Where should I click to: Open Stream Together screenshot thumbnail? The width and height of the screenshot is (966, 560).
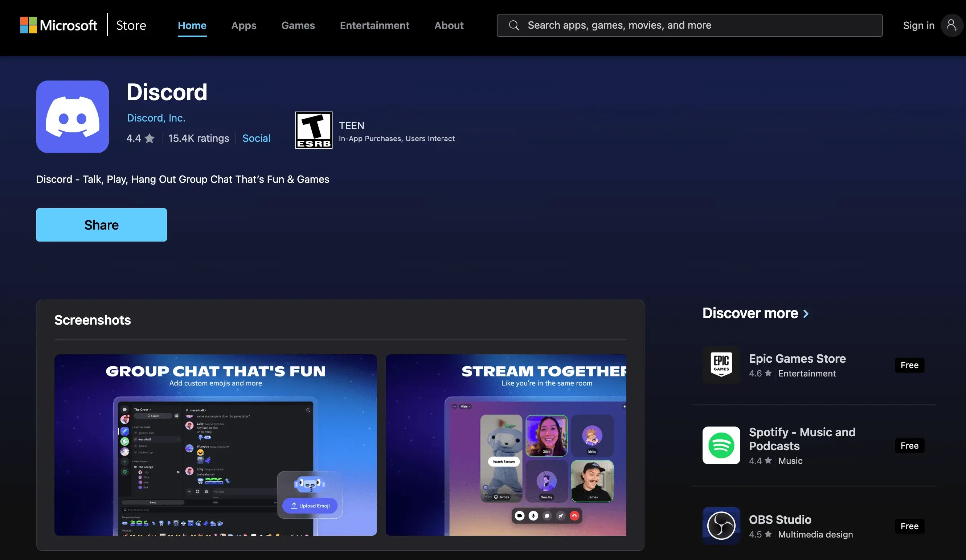[x=505, y=445]
